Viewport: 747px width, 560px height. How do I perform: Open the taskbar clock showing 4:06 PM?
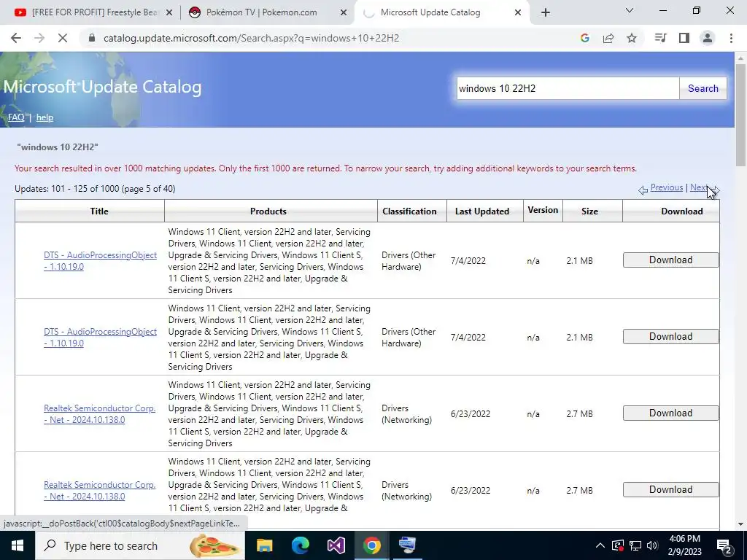(684, 545)
